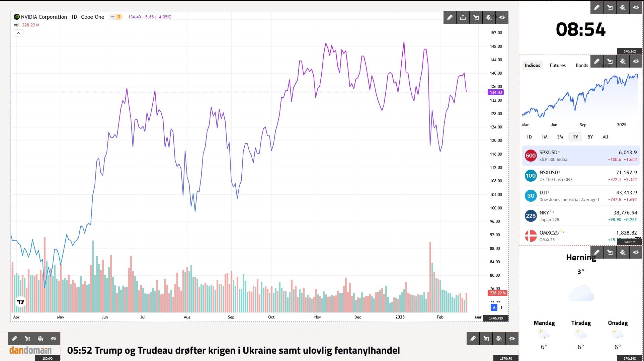The width and height of the screenshot is (644, 361).
Task: Select the DJI Dow Jones Industrial Average row
Action: tap(581, 196)
